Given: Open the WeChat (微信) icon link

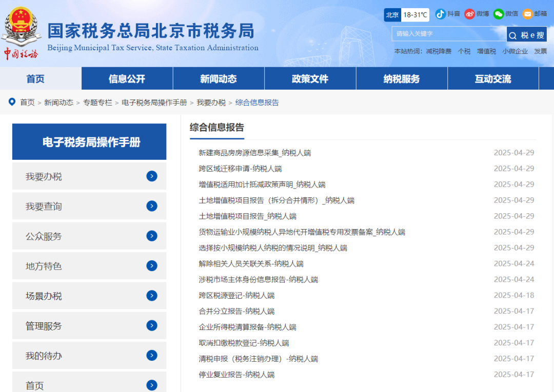Looking at the screenshot, I should pyautogui.click(x=498, y=14).
